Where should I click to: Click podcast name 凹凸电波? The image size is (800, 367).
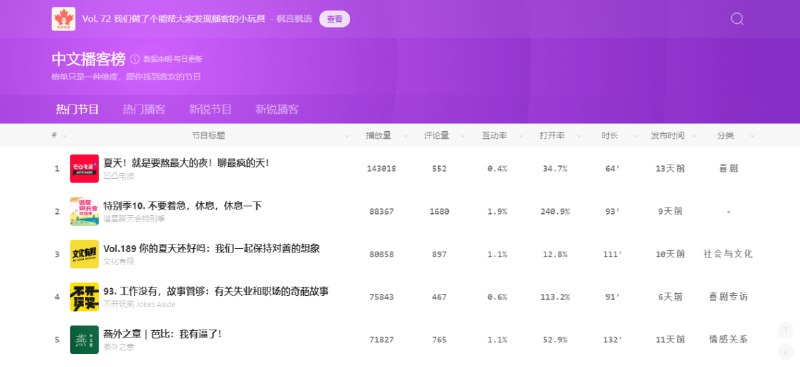(x=119, y=176)
